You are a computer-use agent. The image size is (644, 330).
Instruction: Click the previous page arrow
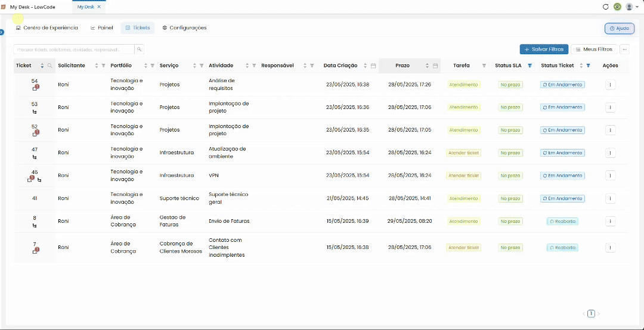[584, 313]
